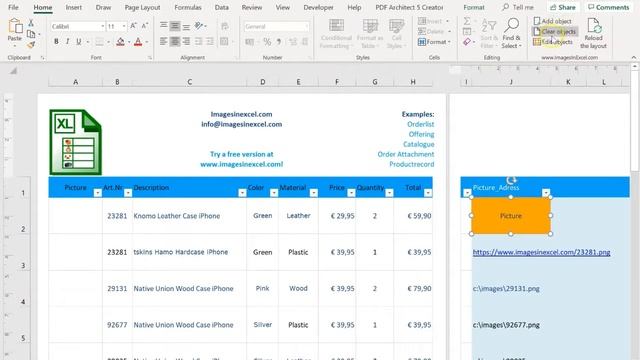
Task: Select the orange Picture shape
Action: (x=511, y=216)
